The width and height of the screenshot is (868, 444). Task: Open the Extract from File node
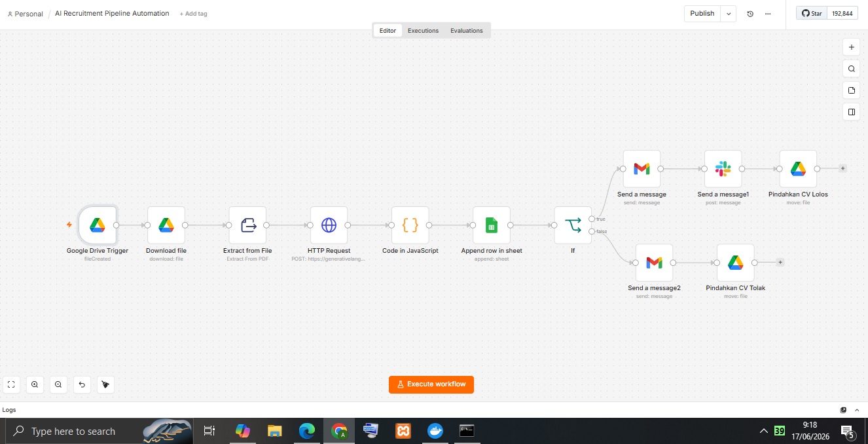(247, 225)
